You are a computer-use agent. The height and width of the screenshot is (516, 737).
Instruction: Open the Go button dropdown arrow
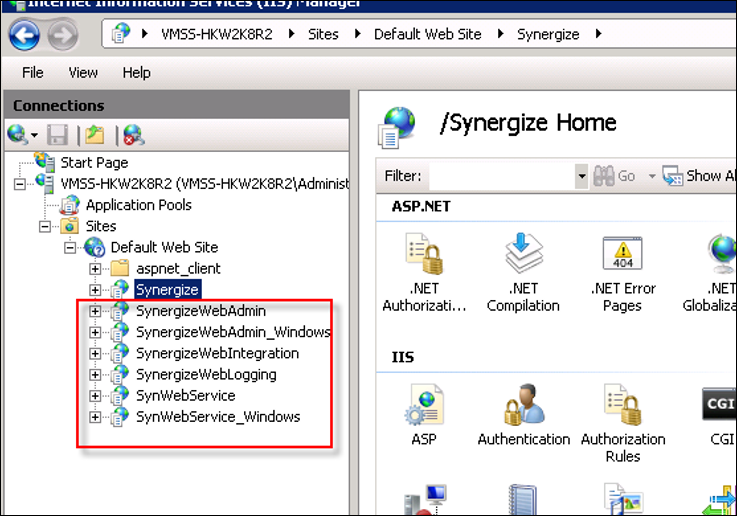coord(651,177)
